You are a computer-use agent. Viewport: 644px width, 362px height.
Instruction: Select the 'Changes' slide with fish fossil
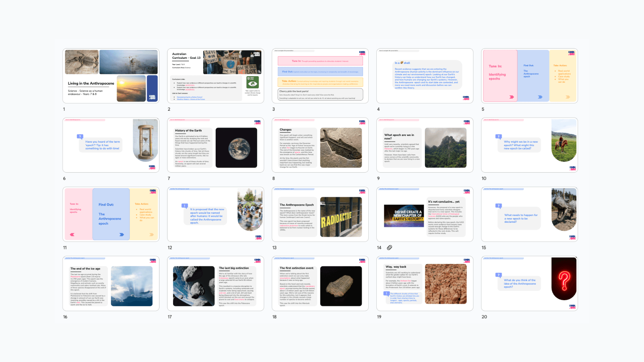click(320, 145)
